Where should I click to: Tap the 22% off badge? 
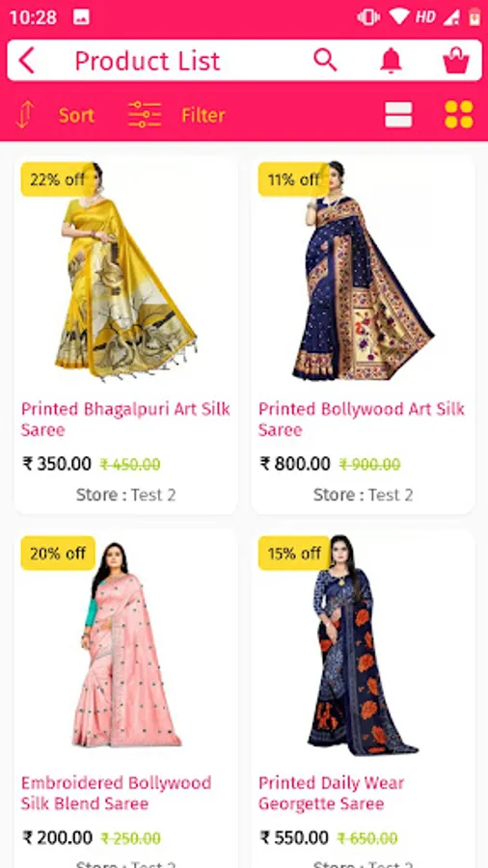click(x=58, y=179)
